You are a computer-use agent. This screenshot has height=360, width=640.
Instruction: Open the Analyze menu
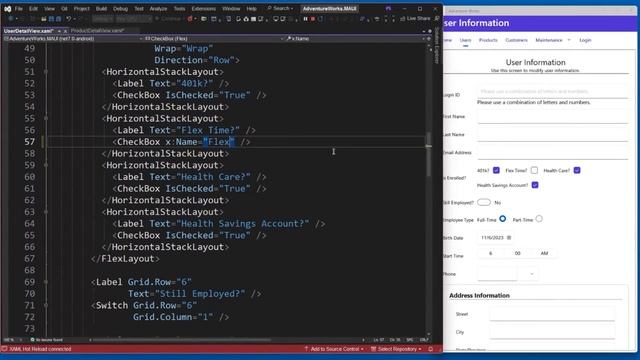pos(158,9)
